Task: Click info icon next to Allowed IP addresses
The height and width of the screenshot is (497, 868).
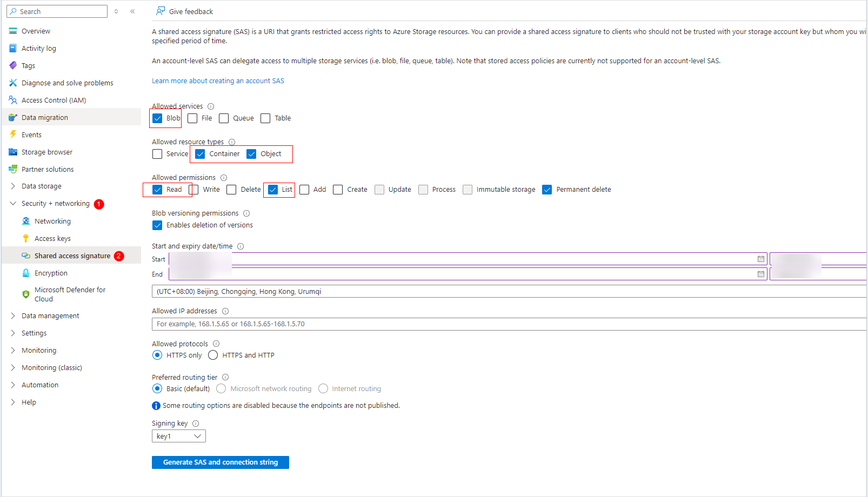Action: coord(225,311)
